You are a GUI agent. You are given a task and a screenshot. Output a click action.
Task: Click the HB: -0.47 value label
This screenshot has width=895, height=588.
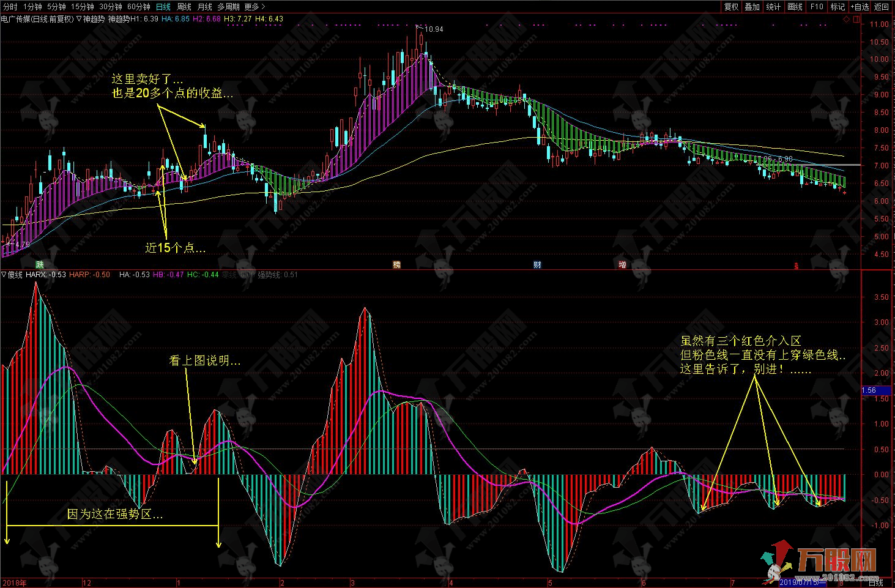coord(168,275)
